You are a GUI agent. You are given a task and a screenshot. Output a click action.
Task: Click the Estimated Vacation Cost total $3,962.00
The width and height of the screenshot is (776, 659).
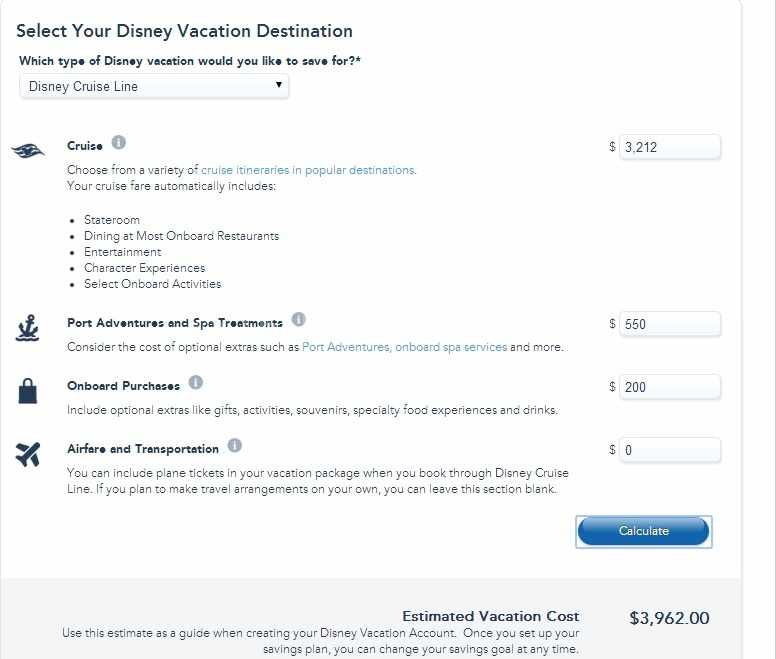point(669,618)
